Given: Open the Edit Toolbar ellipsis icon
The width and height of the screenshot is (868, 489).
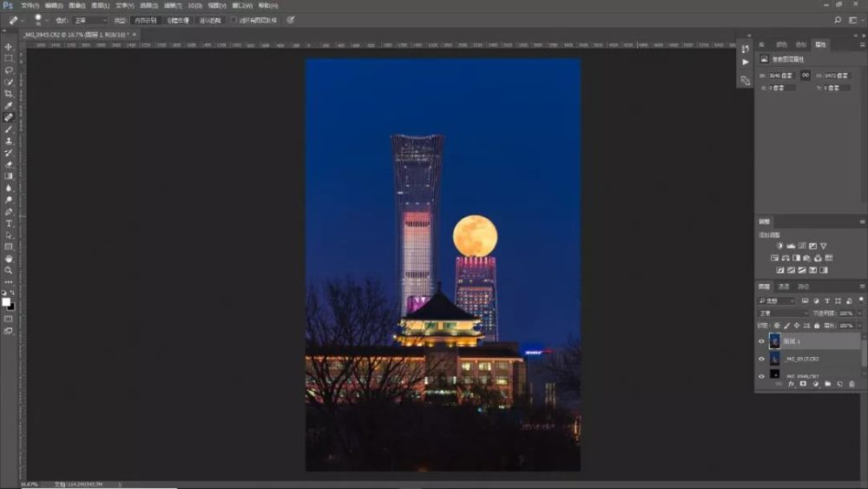Looking at the screenshot, I should [x=9, y=282].
